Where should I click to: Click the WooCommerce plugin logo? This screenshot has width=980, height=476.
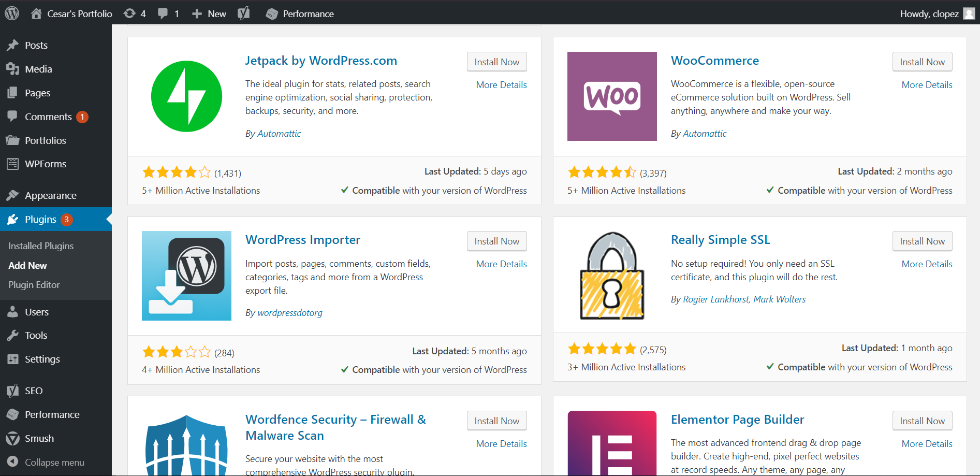click(x=612, y=96)
